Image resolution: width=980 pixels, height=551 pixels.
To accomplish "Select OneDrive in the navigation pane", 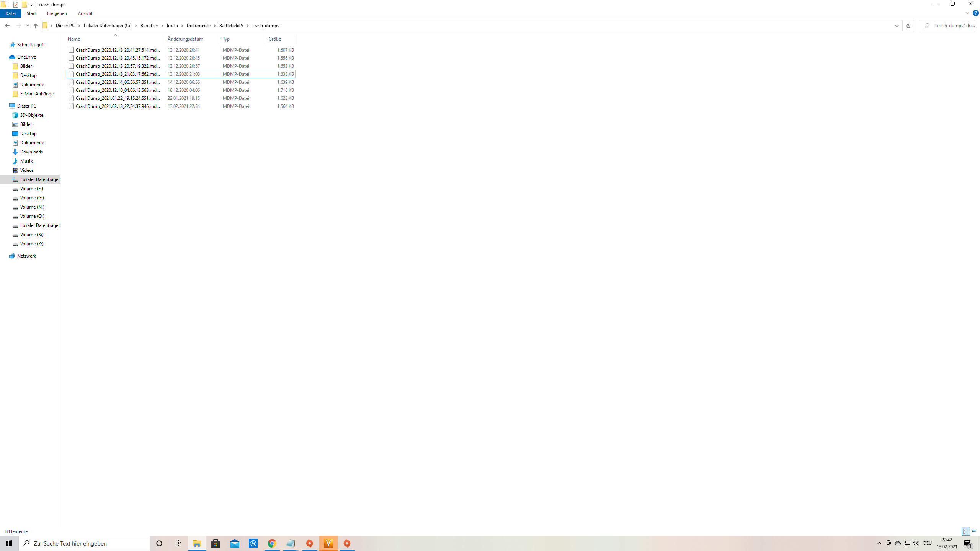I will point(26,57).
